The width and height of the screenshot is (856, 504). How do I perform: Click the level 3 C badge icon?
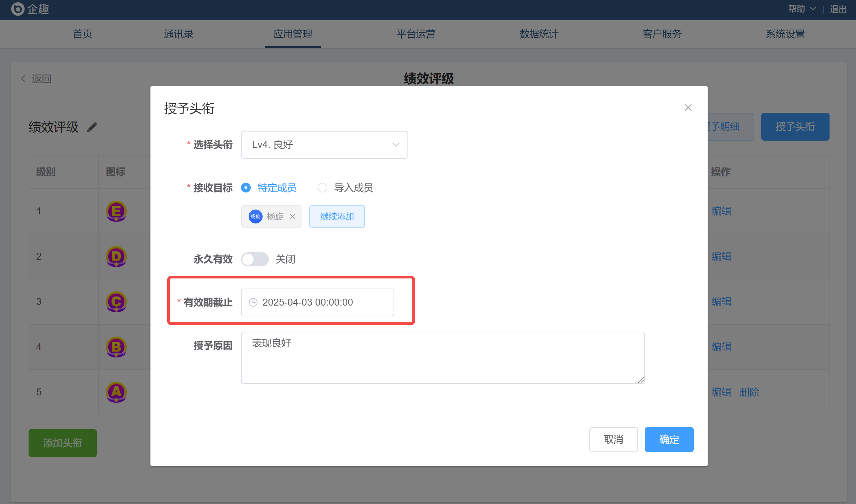[x=116, y=302]
